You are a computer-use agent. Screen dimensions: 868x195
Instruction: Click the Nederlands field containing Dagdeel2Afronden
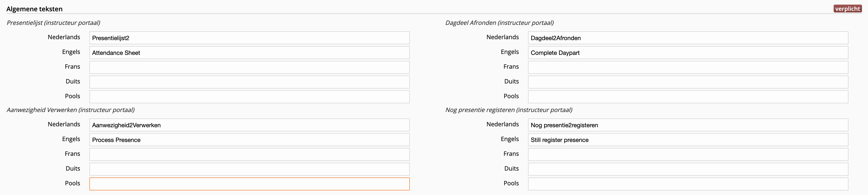(688, 38)
